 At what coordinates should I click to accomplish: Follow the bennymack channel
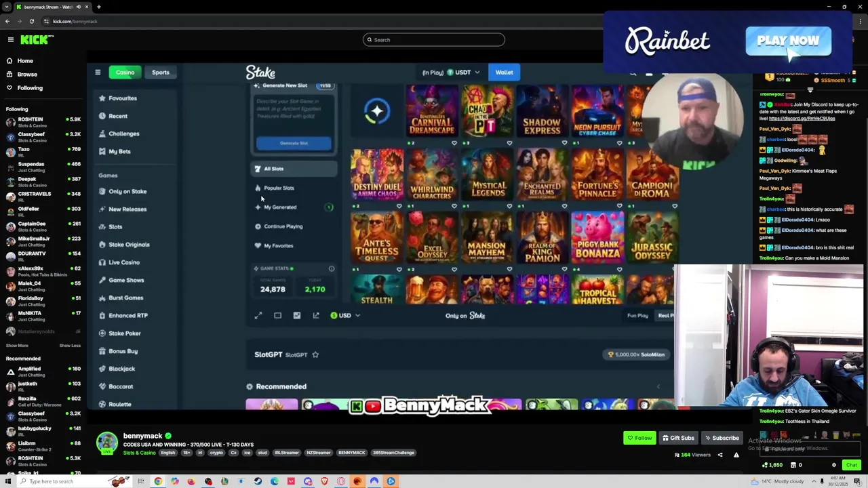coord(639,438)
